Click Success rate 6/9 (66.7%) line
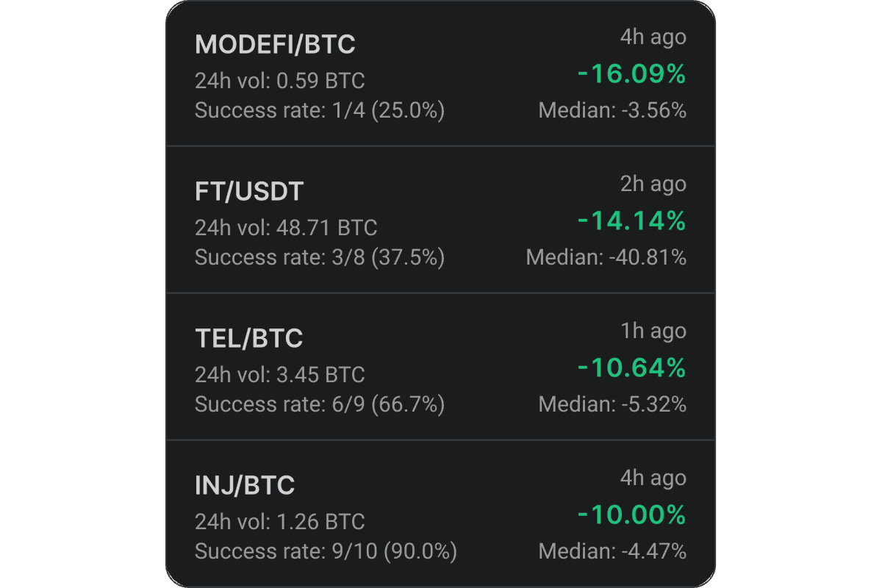Screen dimensions: 882x588 click(320, 405)
